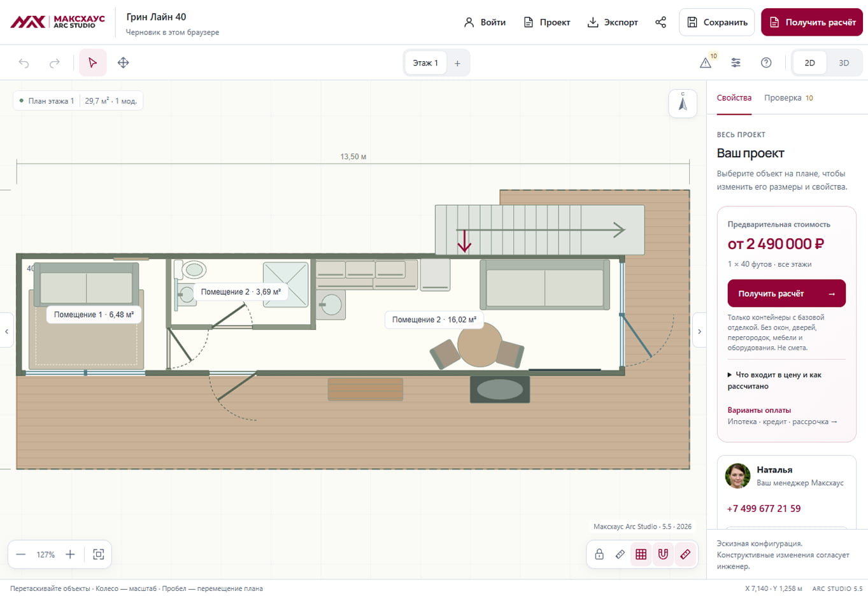Activate the pan/move plan tool
This screenshot has height=596, width=868.
pos(124,62)
